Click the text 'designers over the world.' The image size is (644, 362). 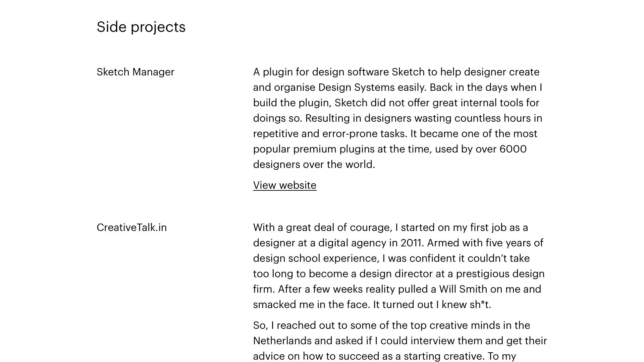[x=314, y=165]
